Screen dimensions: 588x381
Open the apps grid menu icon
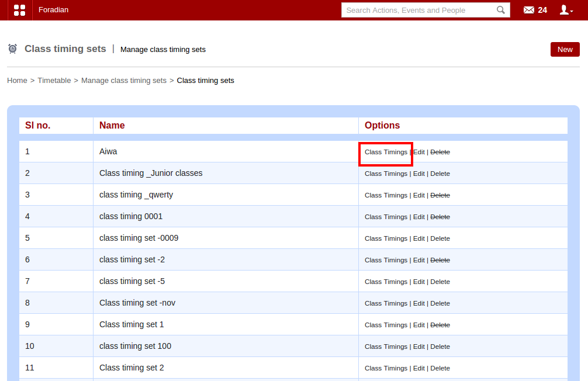[19, 10]
